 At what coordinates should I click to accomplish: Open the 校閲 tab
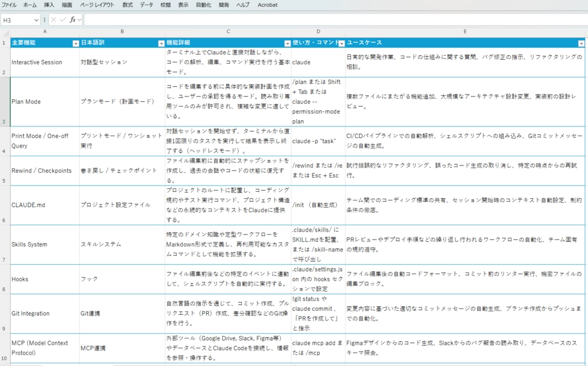click(x=165, y=5)
